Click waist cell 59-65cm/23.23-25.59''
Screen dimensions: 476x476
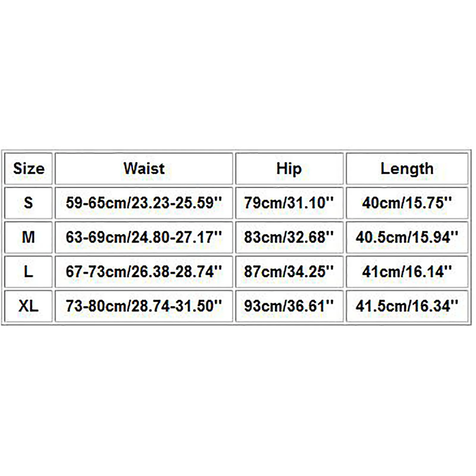144,203
